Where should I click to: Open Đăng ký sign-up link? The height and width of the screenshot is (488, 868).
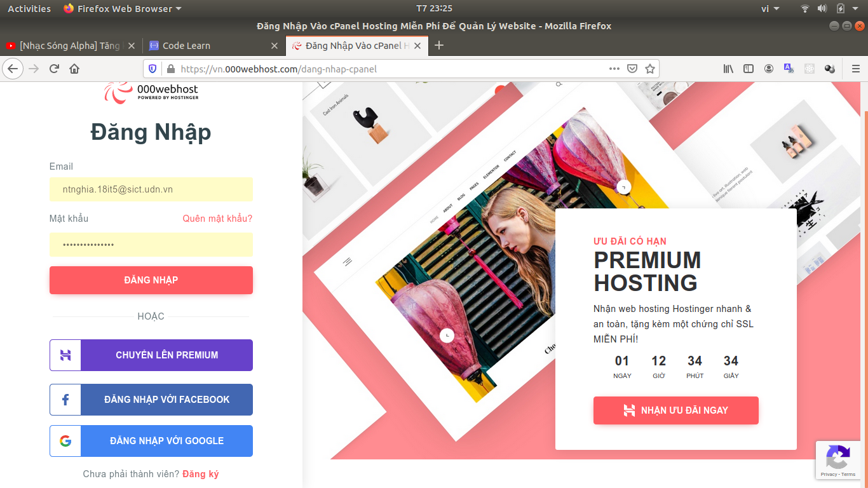[200, 474]
